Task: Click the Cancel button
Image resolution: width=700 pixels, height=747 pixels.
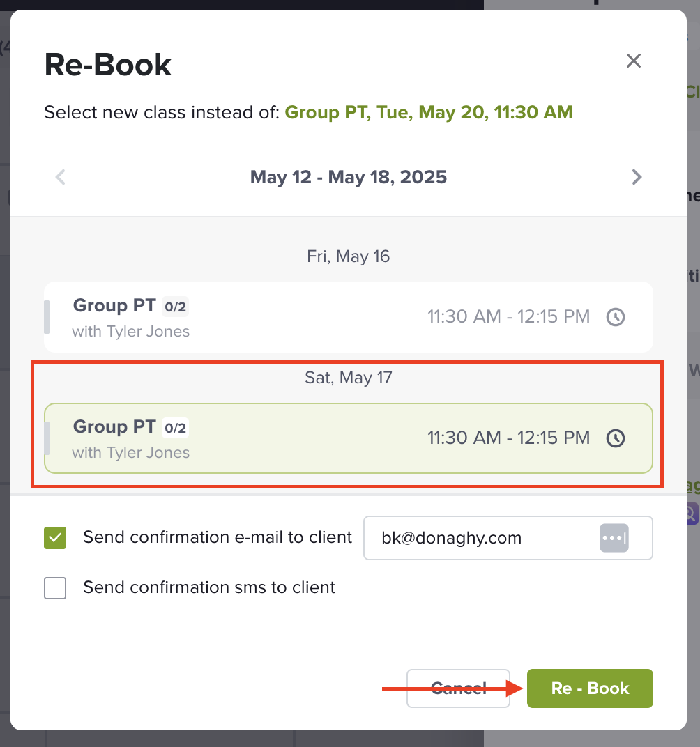Action: 458,688
